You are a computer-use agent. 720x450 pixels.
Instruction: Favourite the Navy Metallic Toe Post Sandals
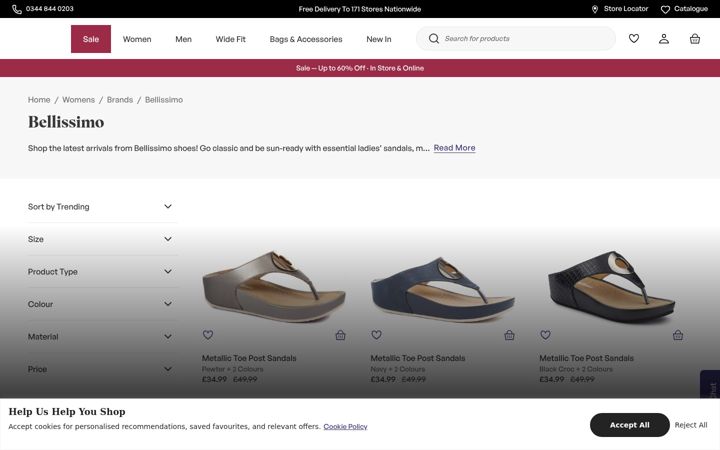pyautogui.click(x=377, y=335)
